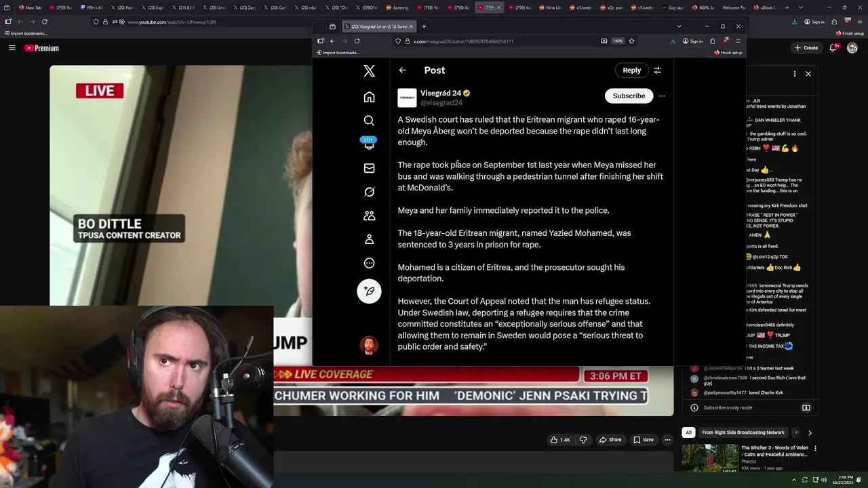The image size is (868, 488).
Task: Open The Witcher 3 Woods of Velen thumbnail
Action: coord(709,457)
